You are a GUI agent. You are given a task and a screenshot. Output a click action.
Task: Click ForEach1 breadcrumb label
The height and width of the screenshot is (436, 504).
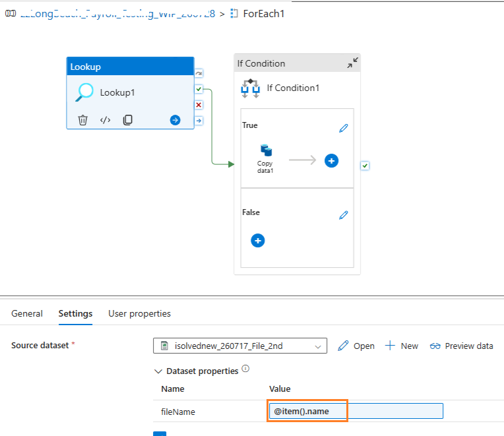click(264, 14)
